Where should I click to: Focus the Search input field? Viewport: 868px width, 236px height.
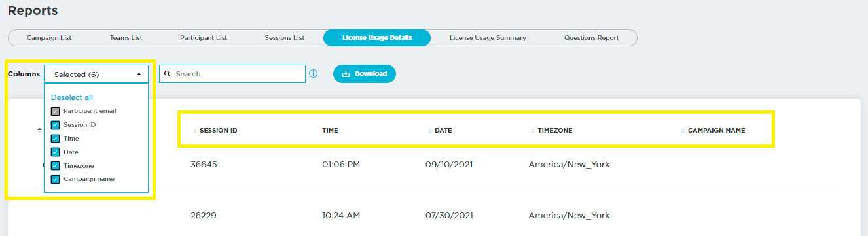(x=232, y=74)
